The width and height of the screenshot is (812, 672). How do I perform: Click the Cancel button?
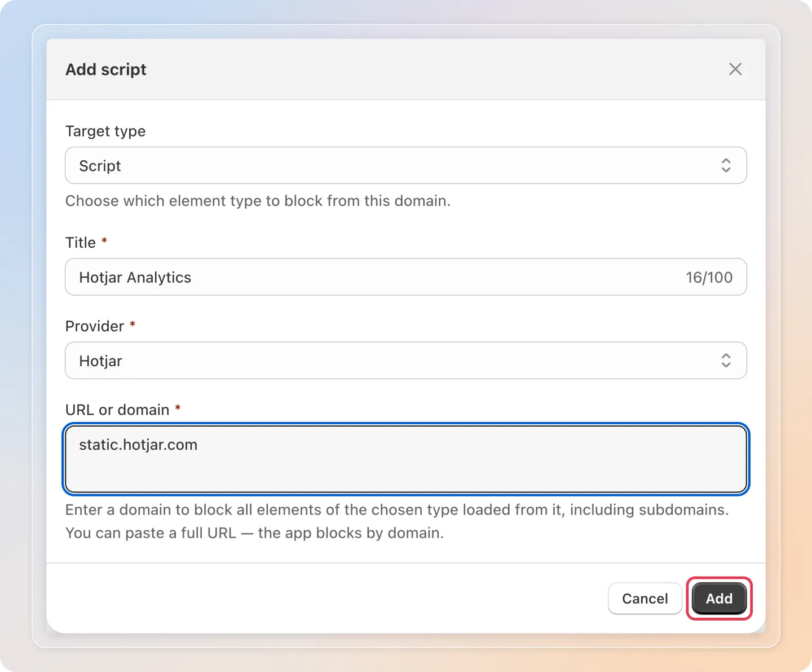point(645,599)
